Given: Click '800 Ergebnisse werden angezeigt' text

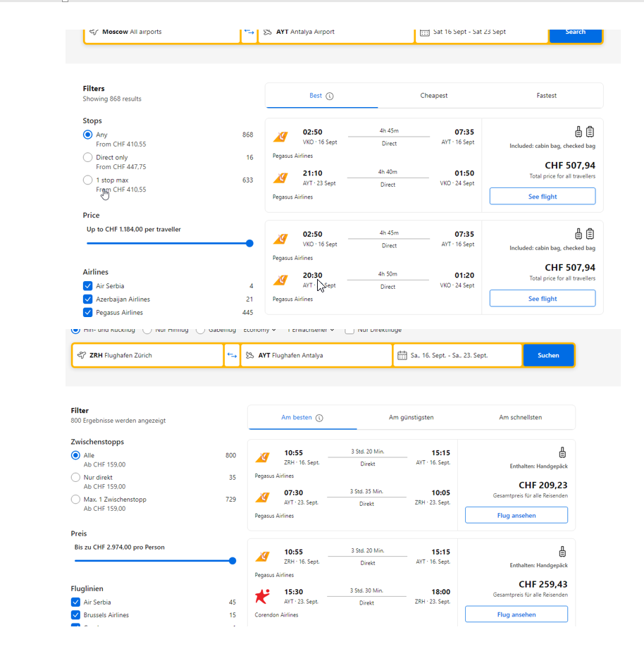Looking at the screenshot, I should point(118,421).
